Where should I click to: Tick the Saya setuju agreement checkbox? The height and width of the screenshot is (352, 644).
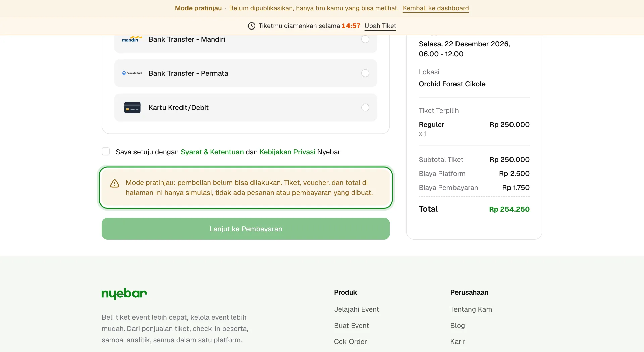coord(106,151)
